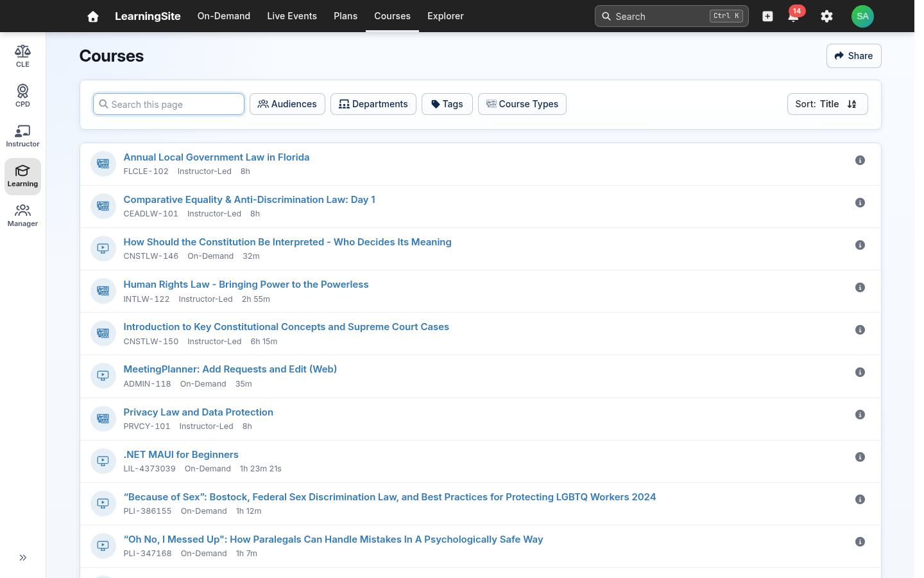Click info icon for Oh No, I Messed Up
The height and width of the screenshot is (578, 924).
(x=860, y=541)
